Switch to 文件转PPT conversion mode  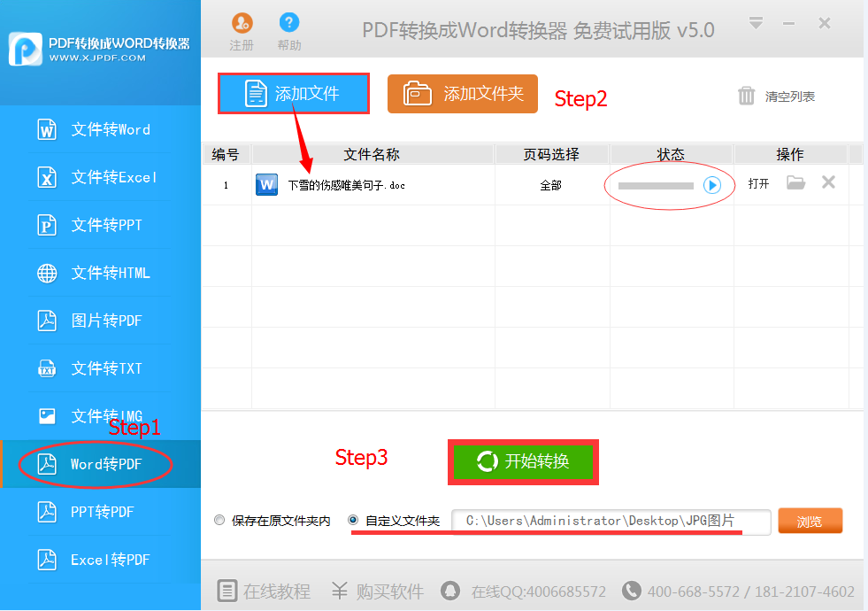(x=100, y=226)
